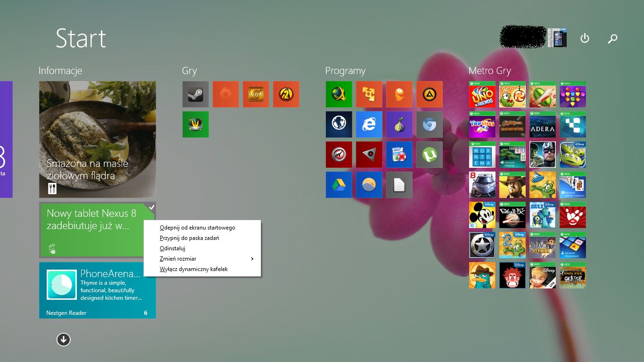The image size is (644, 362).
Task: Open the Toy Story aliens game tile
Action: click(x=573, y=155)
